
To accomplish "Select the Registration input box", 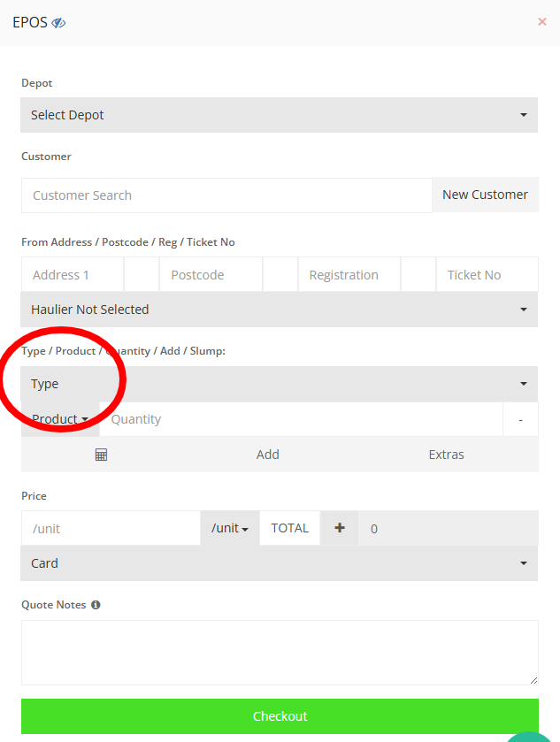I will pos(349,275).
